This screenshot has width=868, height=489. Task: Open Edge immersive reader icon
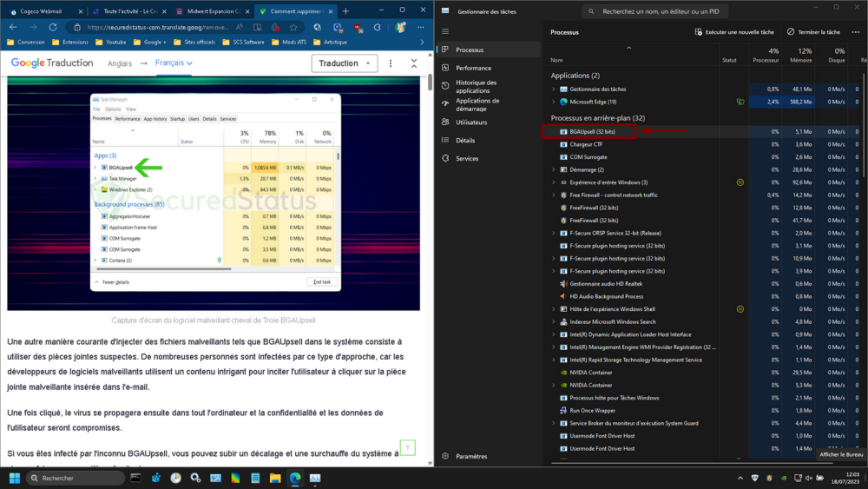point(258,27)
